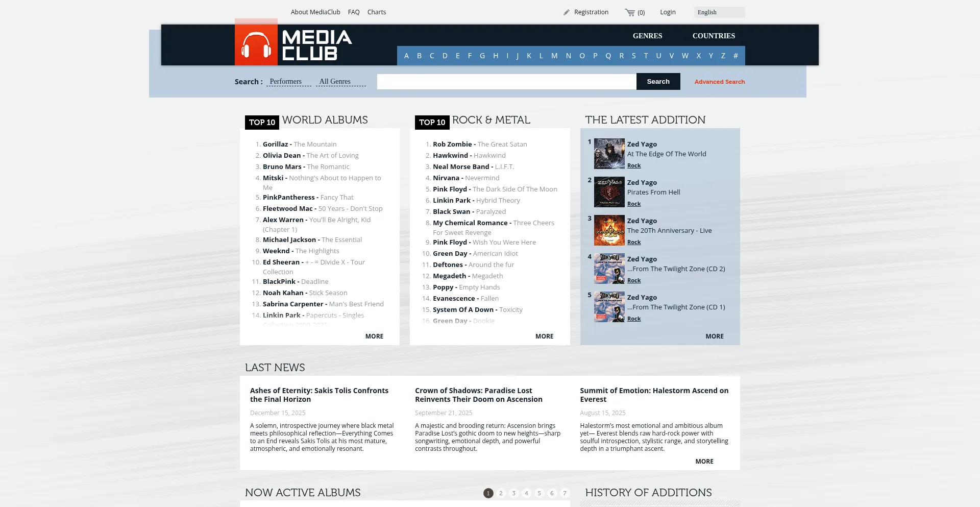This screenshot has width=980, height=507.
Task: Browse performers under the # symbol
Action: click(x=736, y=56)
